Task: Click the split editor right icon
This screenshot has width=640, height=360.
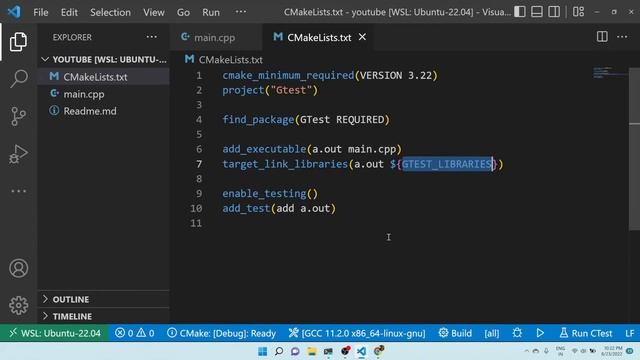Action: pos(602,37)
